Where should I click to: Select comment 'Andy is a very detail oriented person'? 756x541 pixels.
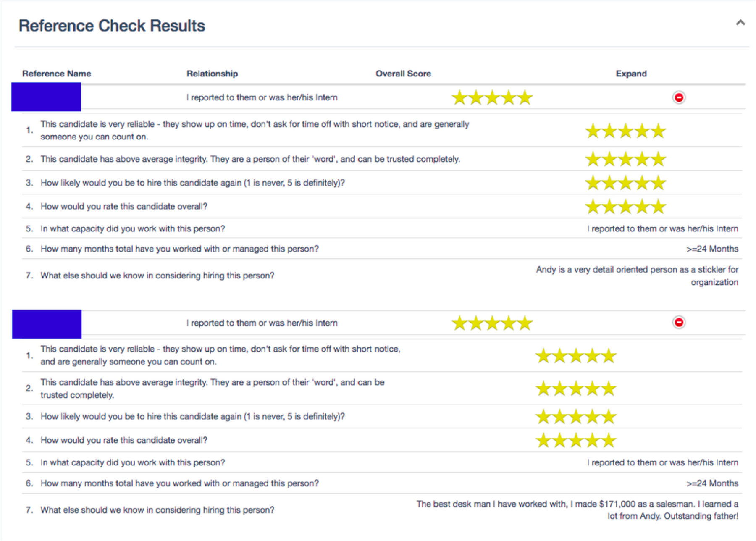point(637,276)
